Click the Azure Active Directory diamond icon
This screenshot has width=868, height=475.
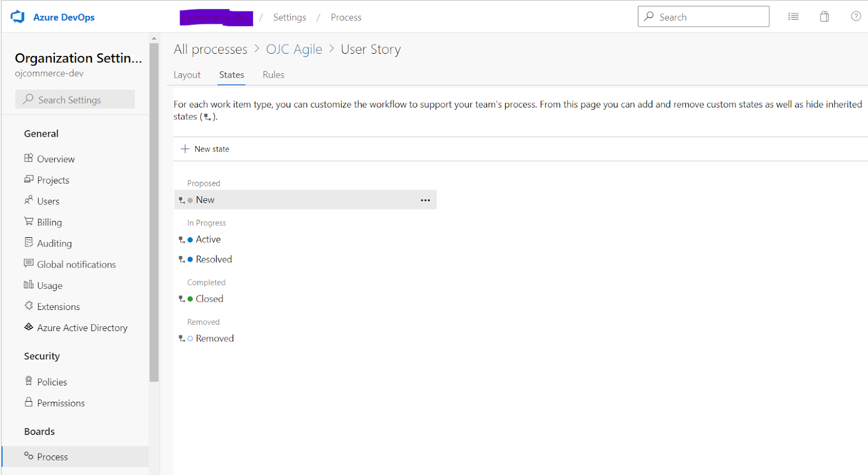[29, 327]
